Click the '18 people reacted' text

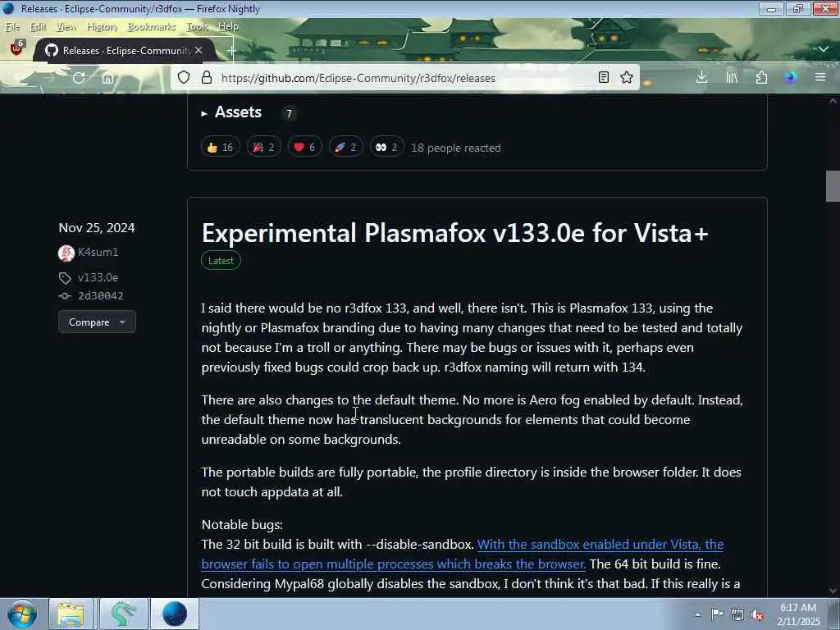tap(456, 148)
